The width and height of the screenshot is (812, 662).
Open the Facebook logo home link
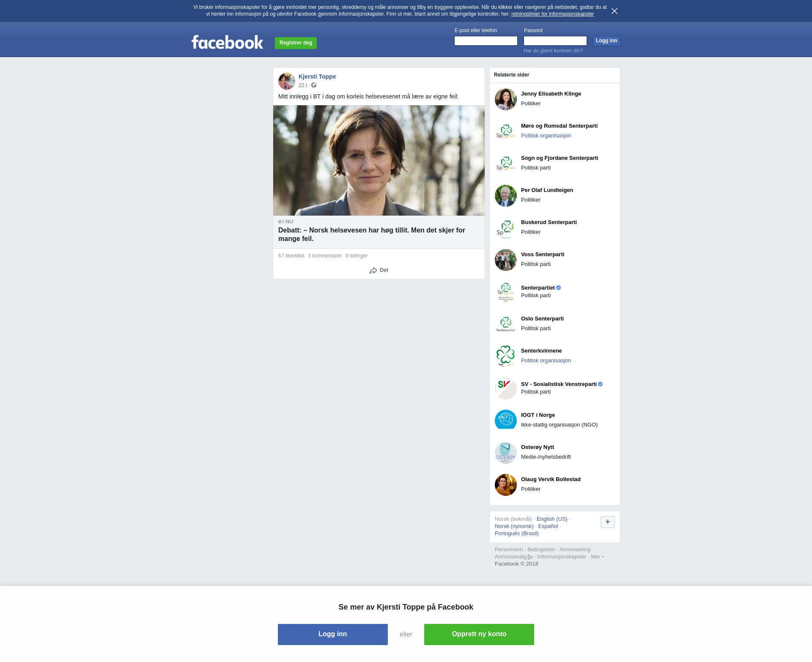(228, 42)
